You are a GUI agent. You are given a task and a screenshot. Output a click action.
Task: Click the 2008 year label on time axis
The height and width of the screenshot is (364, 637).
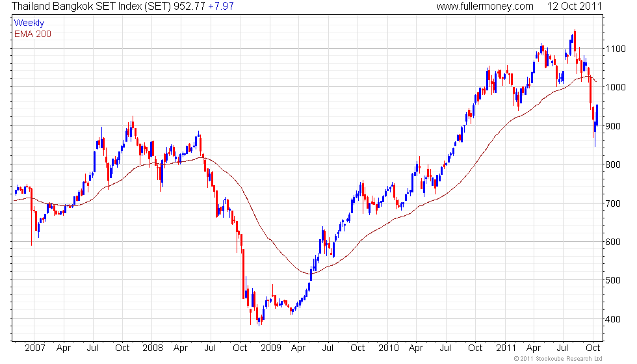pos(153,348)
